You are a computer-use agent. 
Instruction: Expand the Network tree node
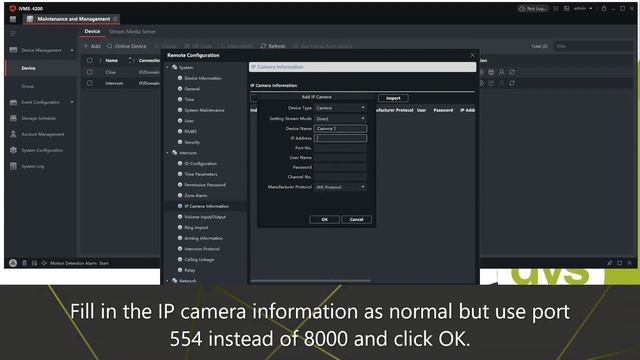[x=167, y=281]
